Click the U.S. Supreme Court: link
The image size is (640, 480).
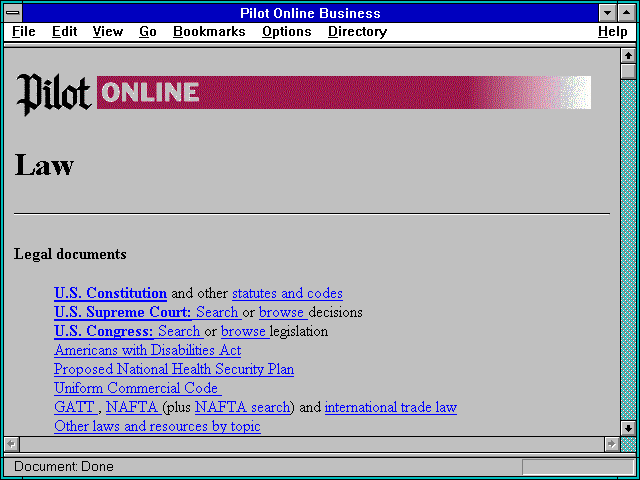122,312
